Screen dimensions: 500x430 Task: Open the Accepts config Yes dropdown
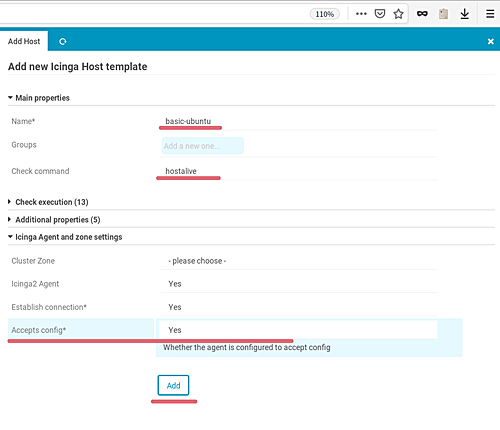coord(298,330)
